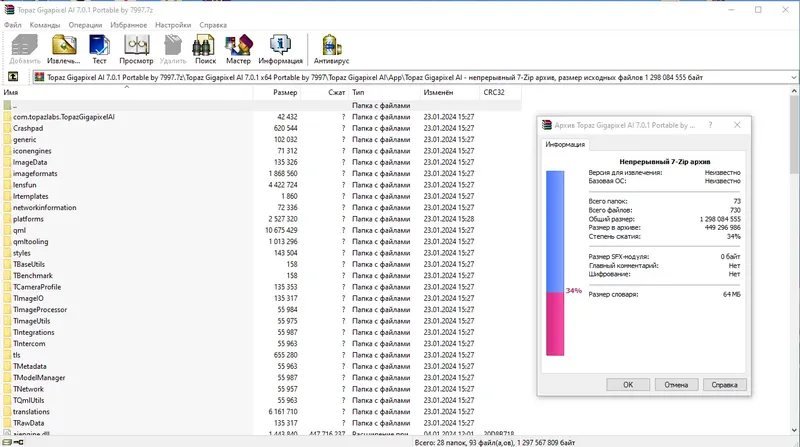Select the ImageData folder row

(261, 162)
